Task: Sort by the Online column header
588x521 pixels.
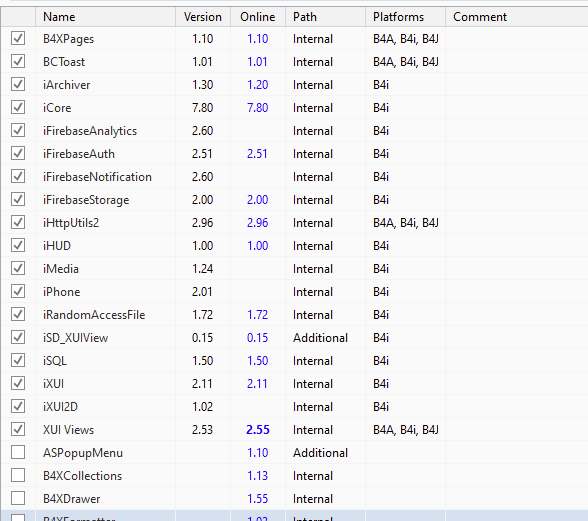Action: (x=258, y=17)
